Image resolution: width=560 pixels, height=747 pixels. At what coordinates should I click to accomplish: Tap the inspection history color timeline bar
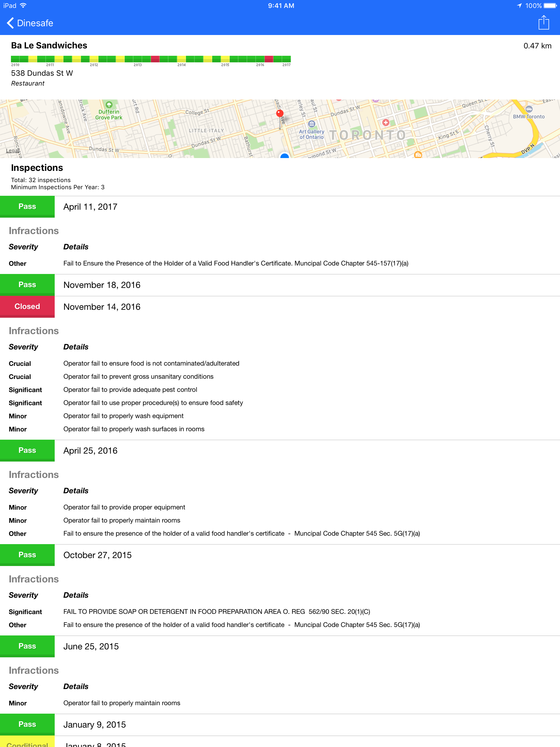click(x=151, y=59)
